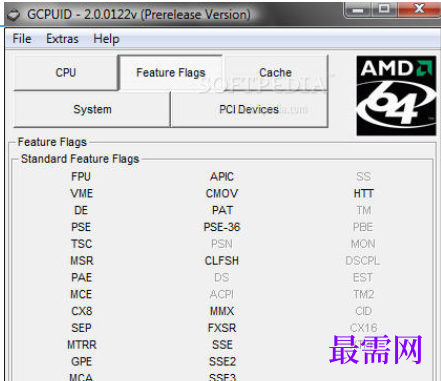Click the AMD 64 logo image
Viewport: 441px width, 381px height.
[396, 96]
